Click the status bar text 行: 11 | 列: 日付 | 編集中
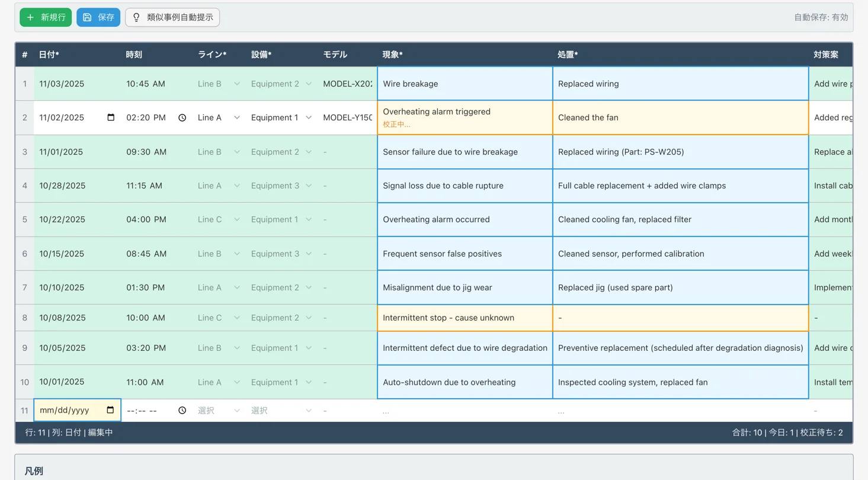The height and width of the screenshot is (480, 868). 69,433
